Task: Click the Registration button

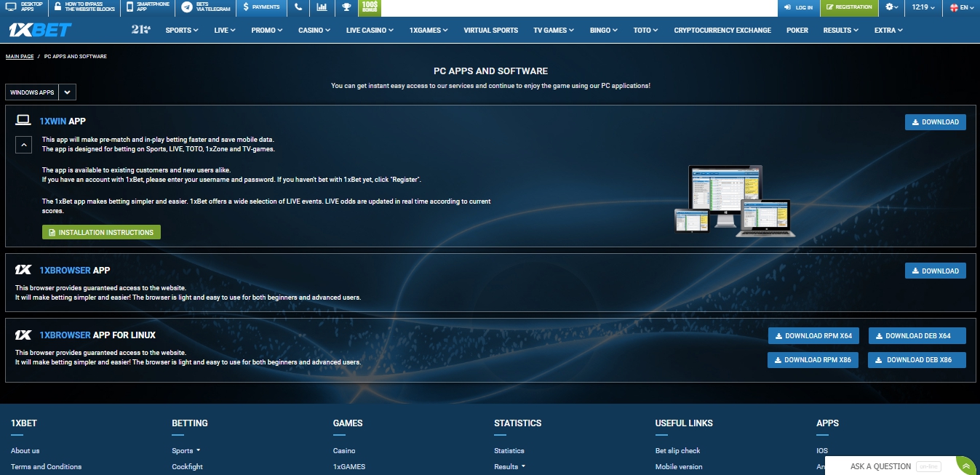Action: (848, 7)
